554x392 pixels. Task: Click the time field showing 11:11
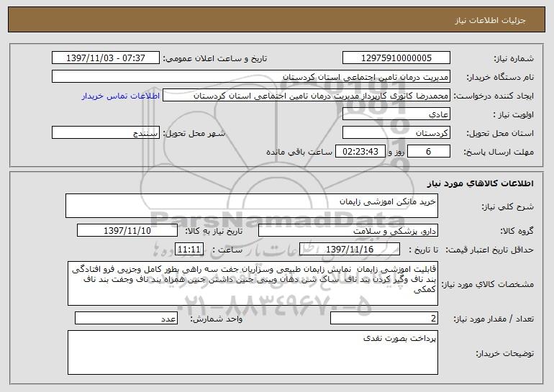(189, 250)
